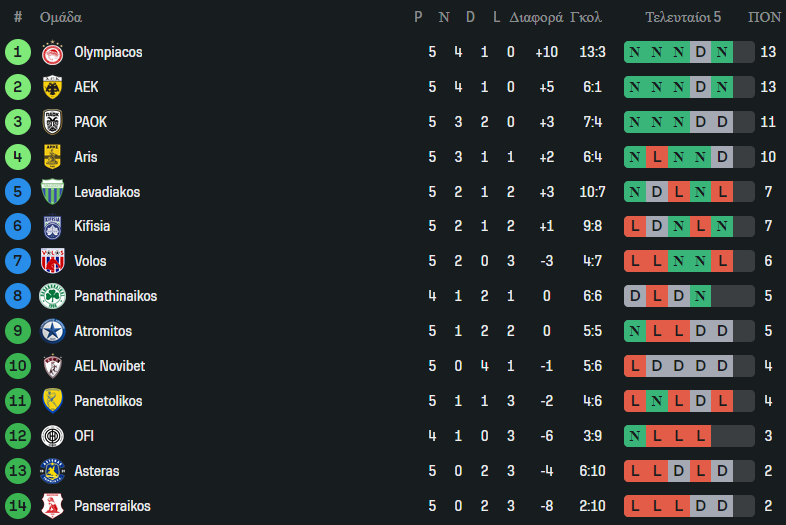Click the Ομάδα column header
The width and height of the screenshot is (786, 525).
(x=61, y=18)
